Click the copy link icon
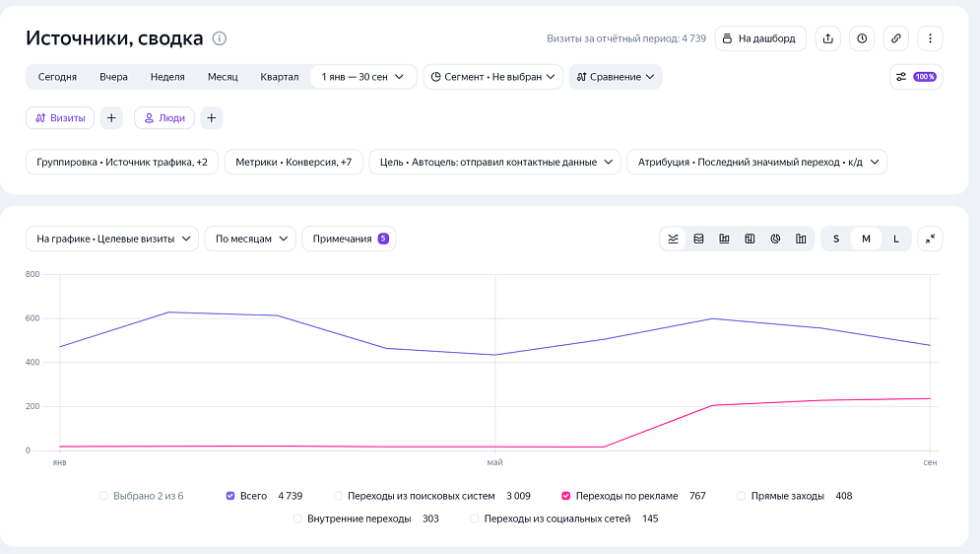 tap(895, 38)
